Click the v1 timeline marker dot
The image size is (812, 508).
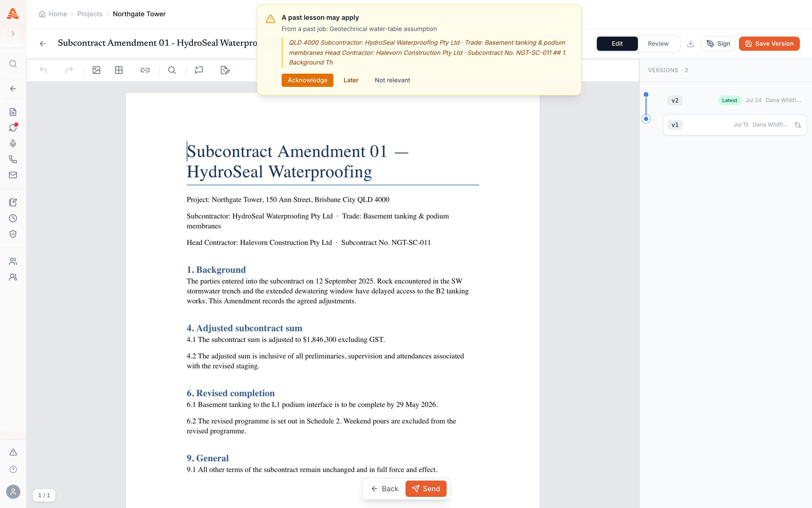pos(646,119)
